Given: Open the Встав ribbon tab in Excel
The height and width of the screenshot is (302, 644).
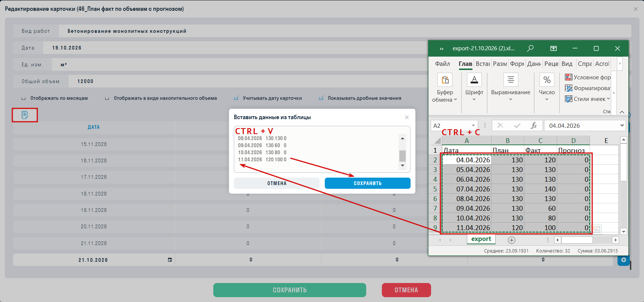Looking at the screenshot, I should click(483, 64).
